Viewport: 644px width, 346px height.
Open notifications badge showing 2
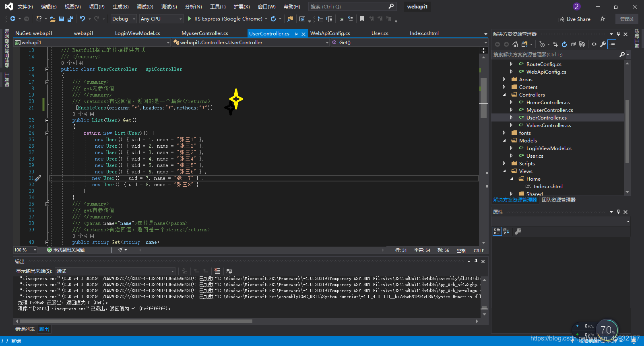[576, 7]
